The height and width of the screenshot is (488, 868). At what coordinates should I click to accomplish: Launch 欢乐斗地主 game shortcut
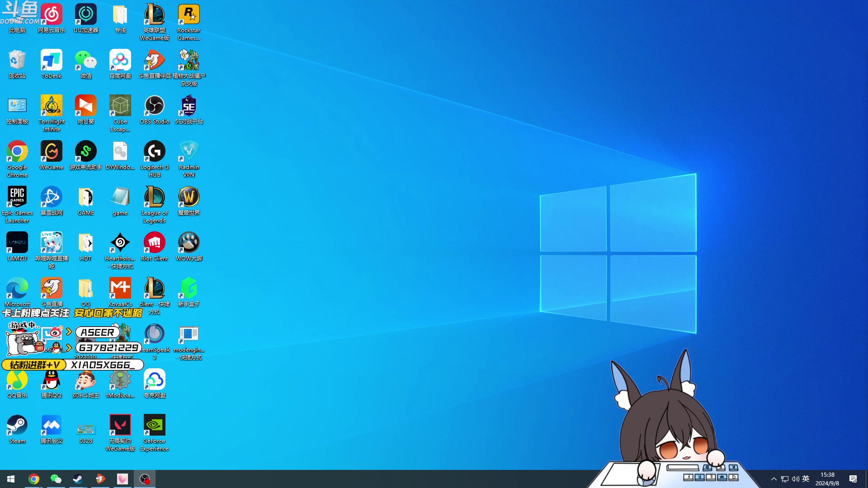[x=86, y=383]
